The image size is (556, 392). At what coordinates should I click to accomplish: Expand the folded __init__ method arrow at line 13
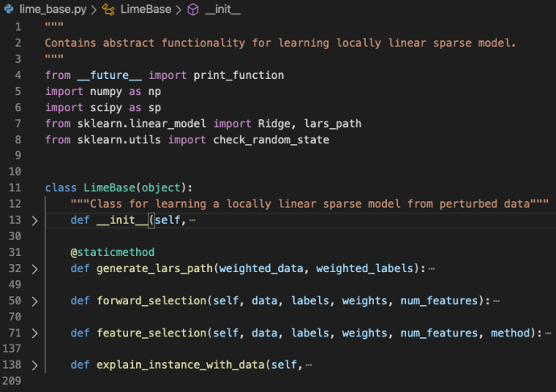pyautogui.click(x=34, y=221)
